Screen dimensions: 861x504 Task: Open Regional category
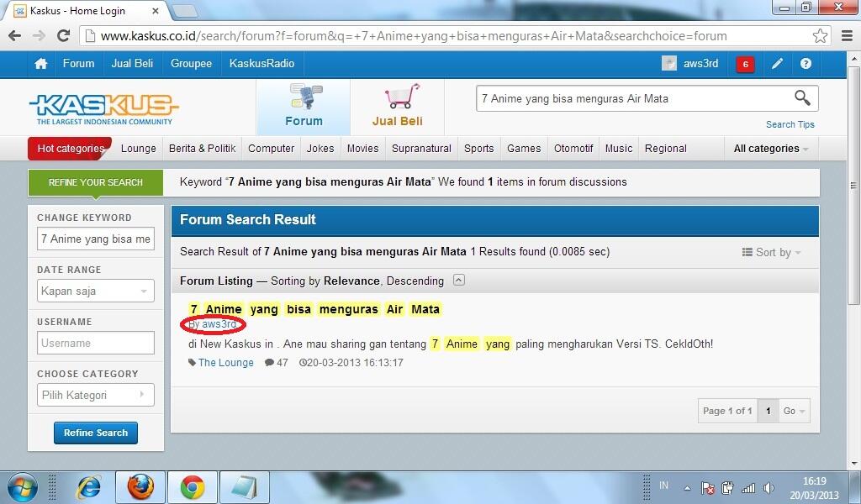[x=666, y=149]
